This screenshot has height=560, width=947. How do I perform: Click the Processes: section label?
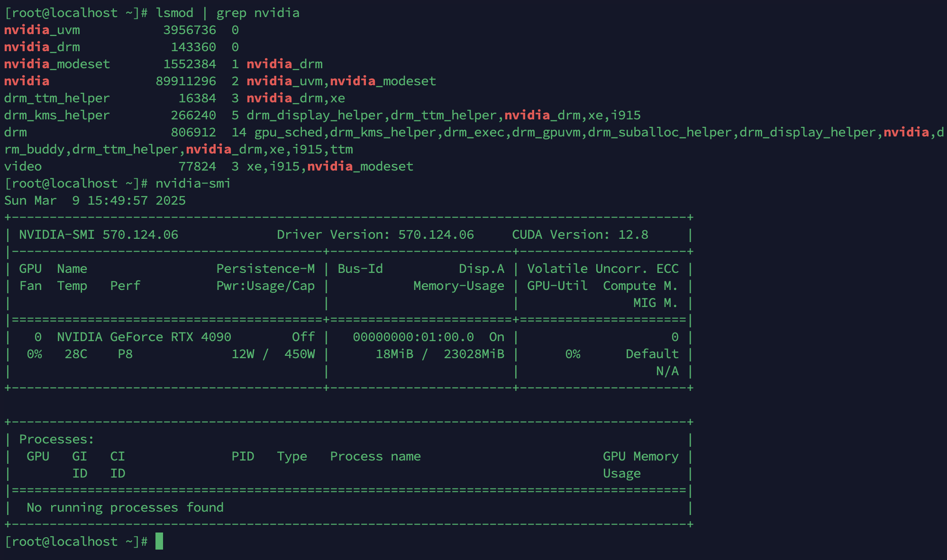click(57, 439)
